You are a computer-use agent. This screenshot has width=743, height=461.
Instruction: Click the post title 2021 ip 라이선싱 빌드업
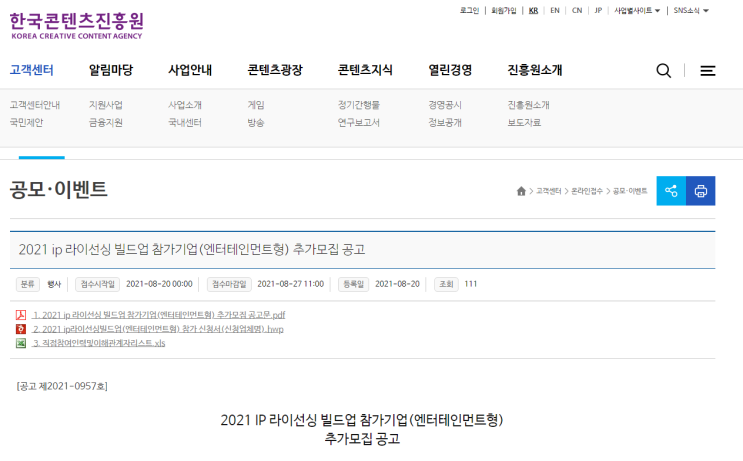[x=192, y=249]
